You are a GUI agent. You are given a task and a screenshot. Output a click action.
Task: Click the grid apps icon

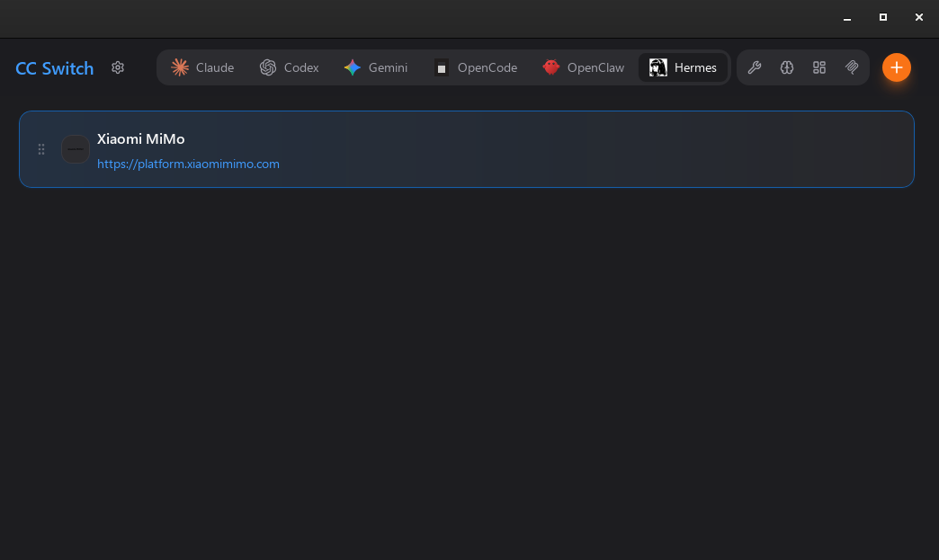point(819,67)
